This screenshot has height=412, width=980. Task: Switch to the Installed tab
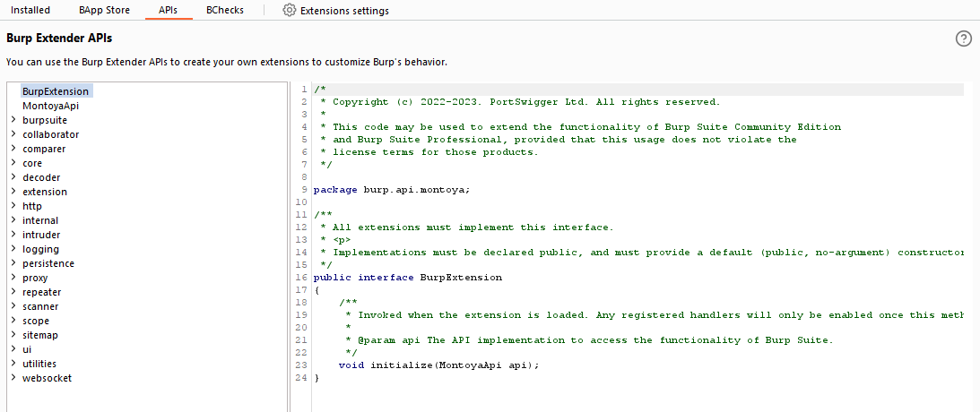[30, 11]
